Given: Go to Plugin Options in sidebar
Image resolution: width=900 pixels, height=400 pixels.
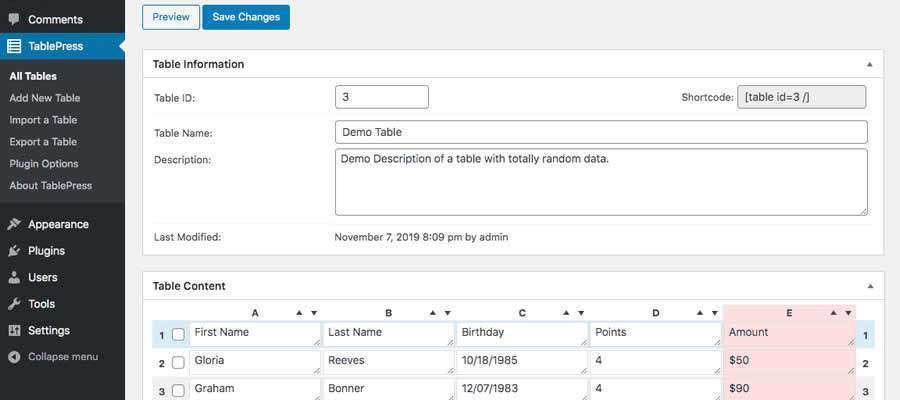Looking at the screenshot, I should tap(44, 164).
